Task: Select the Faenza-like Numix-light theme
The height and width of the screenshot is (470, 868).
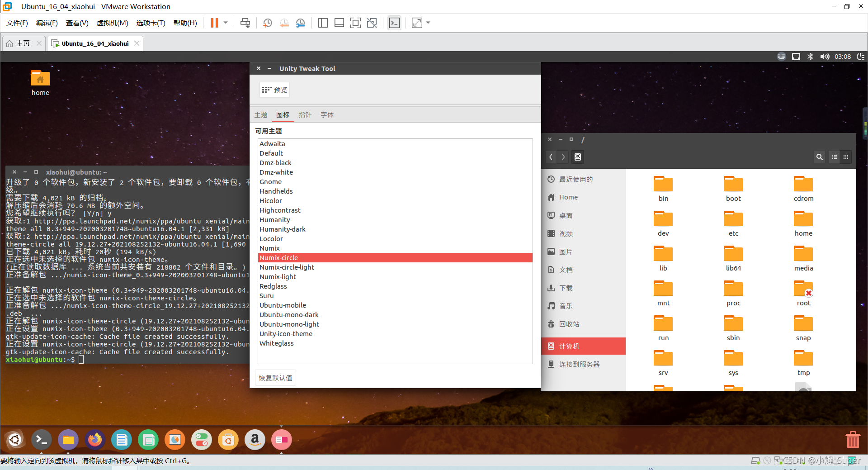Action: [x=395, y=277]
